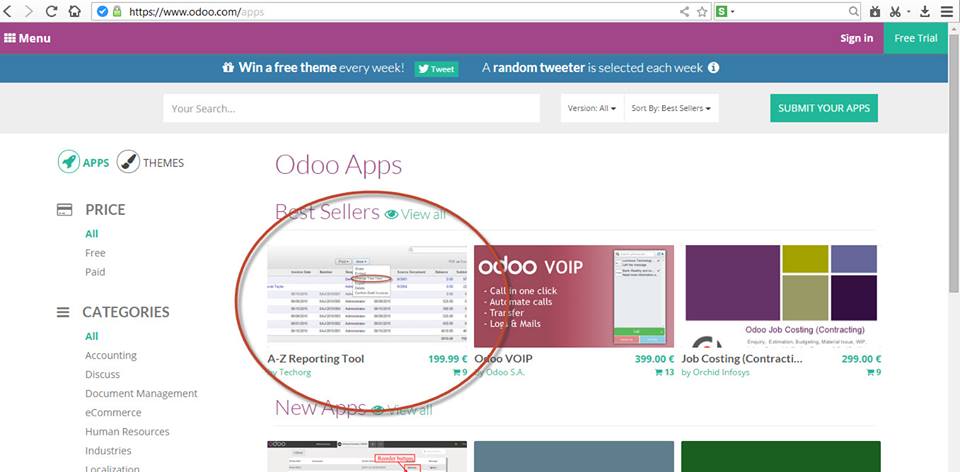This screenshot has width=960, height=472.
Task: Click the 399.00 € price
Action: (654, 359)
